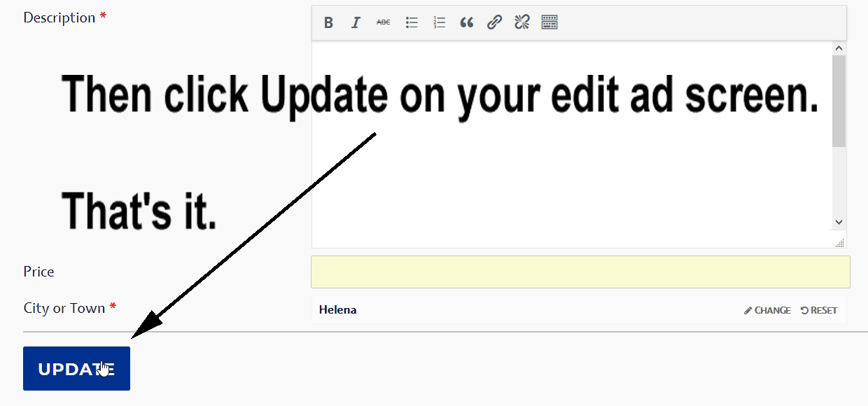Toggle italic formatting in the description editor
This screenshot has width=868, height=406.
coord(356,22)
